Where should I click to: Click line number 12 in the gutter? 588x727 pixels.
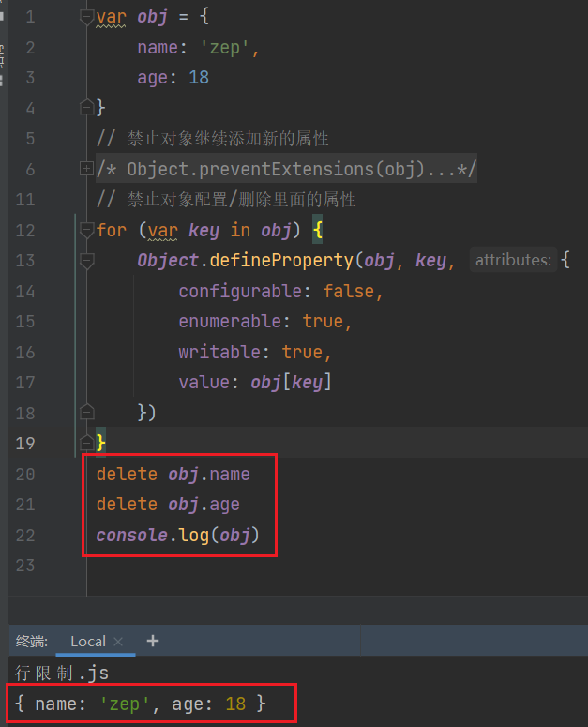25,231
